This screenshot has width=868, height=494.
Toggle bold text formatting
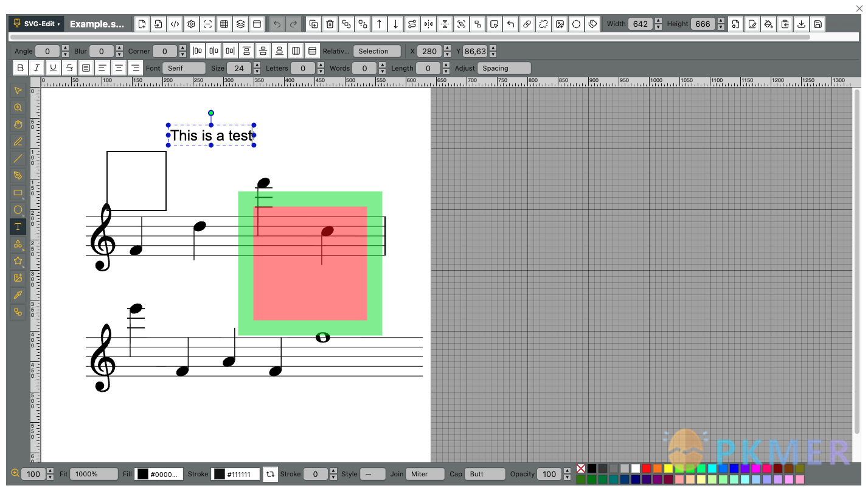click(20, 68)
